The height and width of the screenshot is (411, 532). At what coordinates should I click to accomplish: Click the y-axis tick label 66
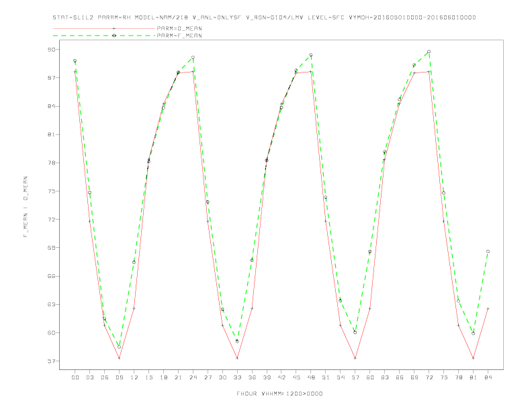point(51,276)
